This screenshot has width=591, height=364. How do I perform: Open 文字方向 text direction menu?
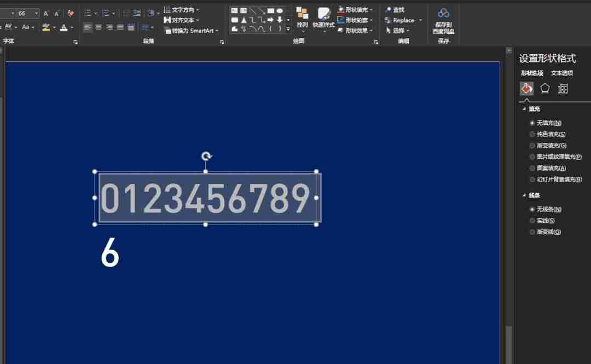(x=182, y=10)
